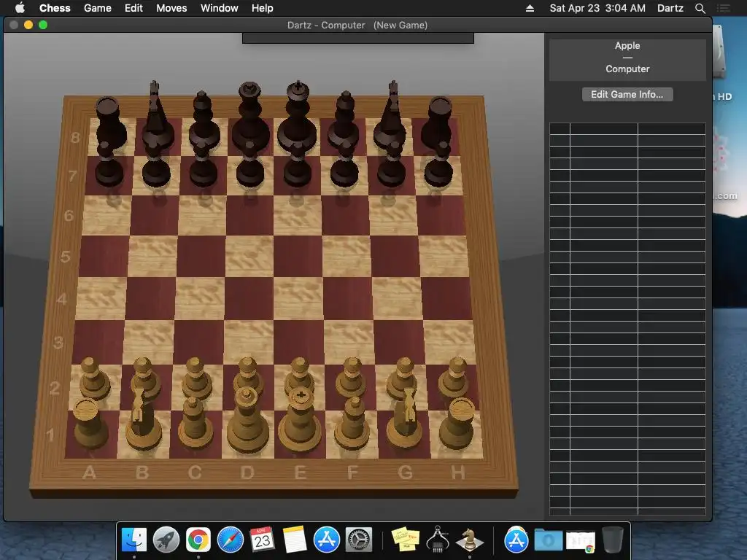Open Notes from the Dock
This screenshot has width=747, height=560.
[x=295, y=540]
